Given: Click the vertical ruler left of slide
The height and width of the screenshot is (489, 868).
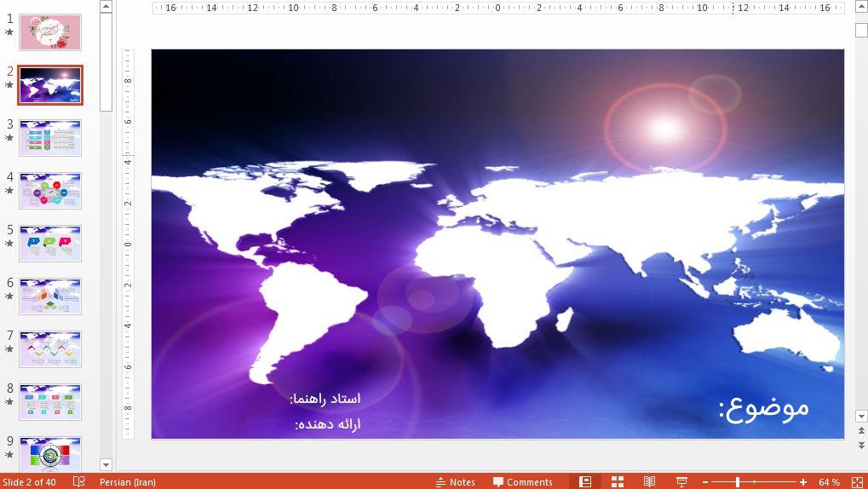Looking at the screenshot, I should coord(128,244).
